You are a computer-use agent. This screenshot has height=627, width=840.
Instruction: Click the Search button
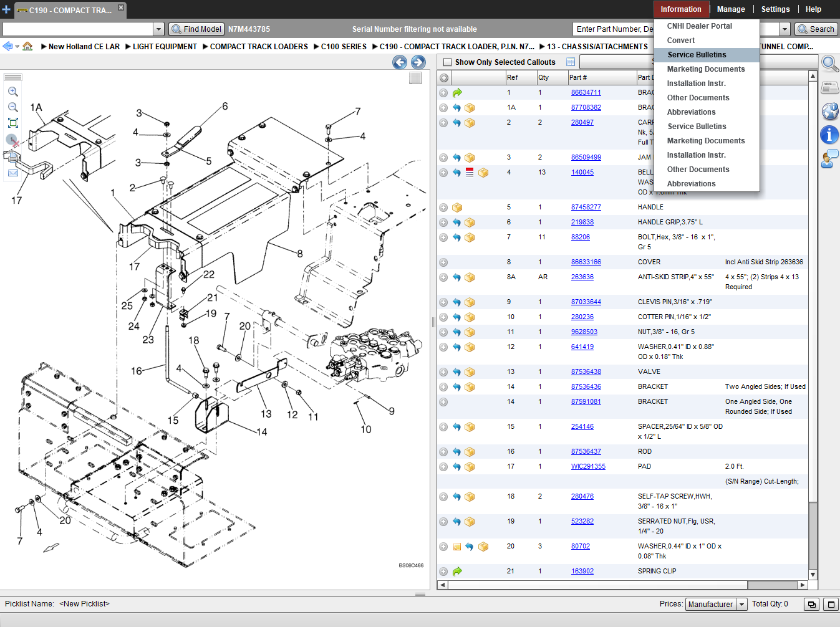coord(816,29)
